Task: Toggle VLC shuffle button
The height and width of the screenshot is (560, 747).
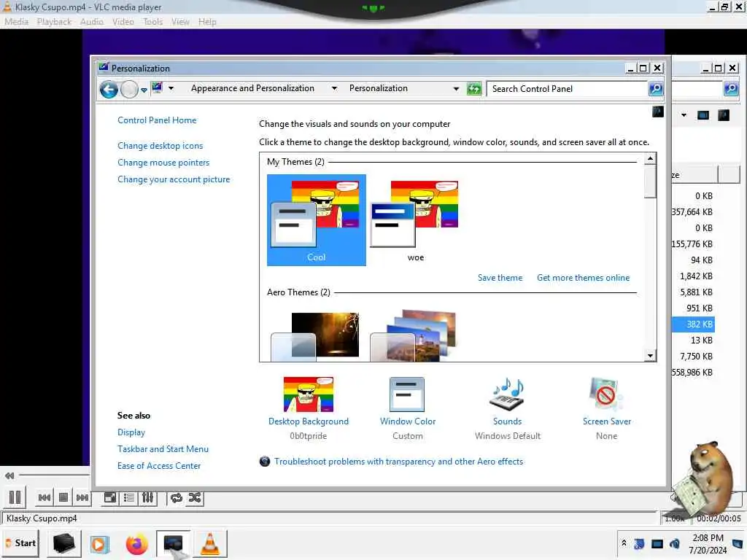Action: point(195,497)
